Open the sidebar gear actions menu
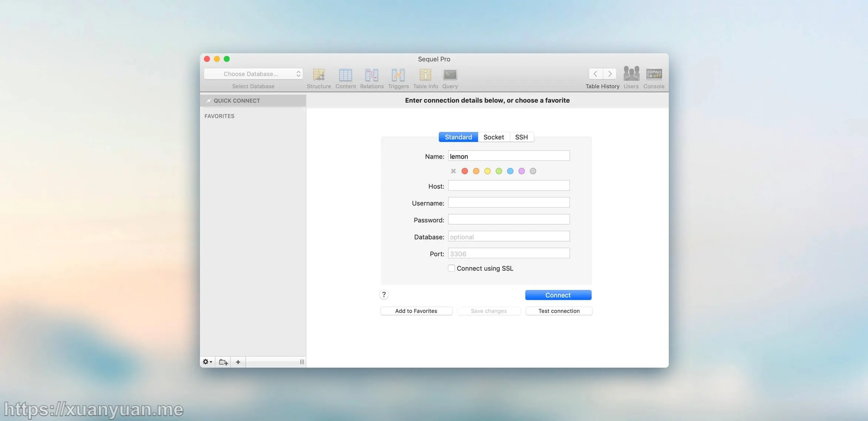868x421 pixels. pyautogui.click(x=207, y=362)
